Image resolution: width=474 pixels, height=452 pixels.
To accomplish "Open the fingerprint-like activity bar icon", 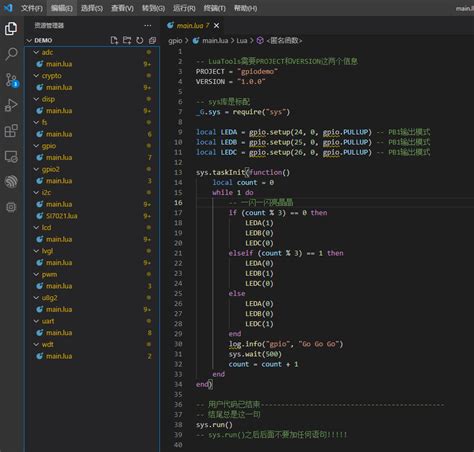I will (11, 182).
